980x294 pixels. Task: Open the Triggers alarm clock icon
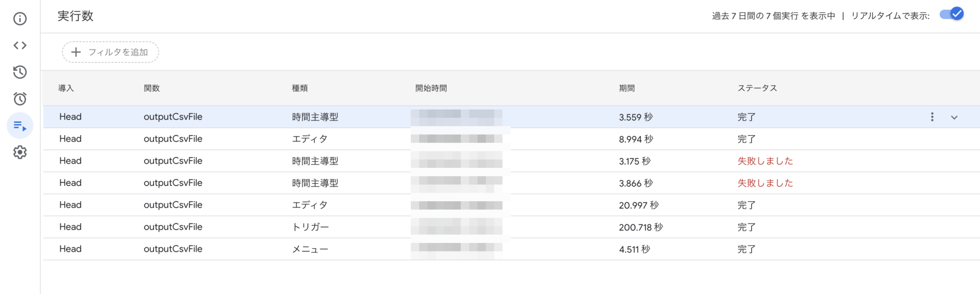[x=20, y=99]
